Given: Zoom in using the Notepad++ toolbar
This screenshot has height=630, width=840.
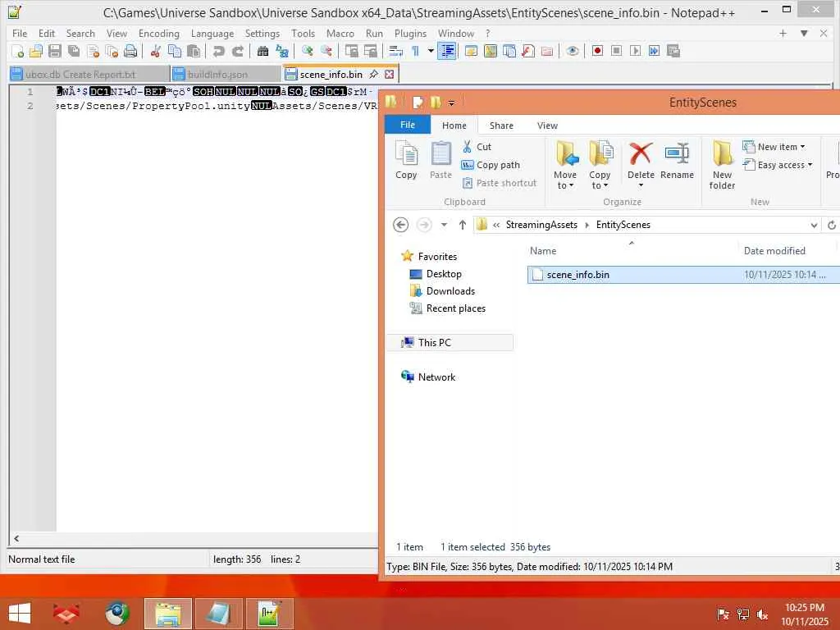Looking at the screenshot, I should 307,51.
